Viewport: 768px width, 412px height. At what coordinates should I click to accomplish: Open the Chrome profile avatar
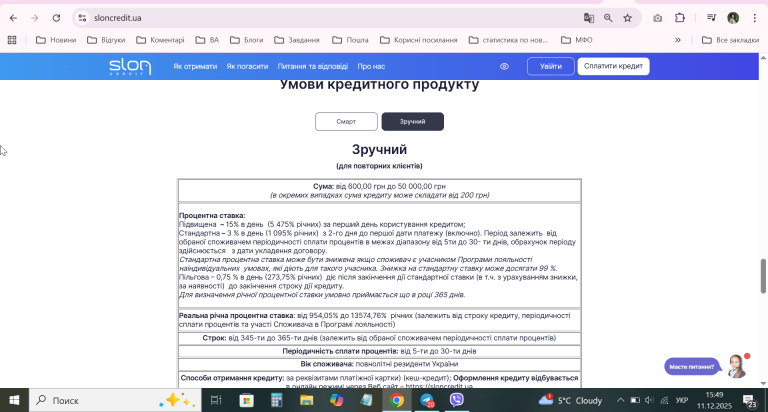point(733,18)
